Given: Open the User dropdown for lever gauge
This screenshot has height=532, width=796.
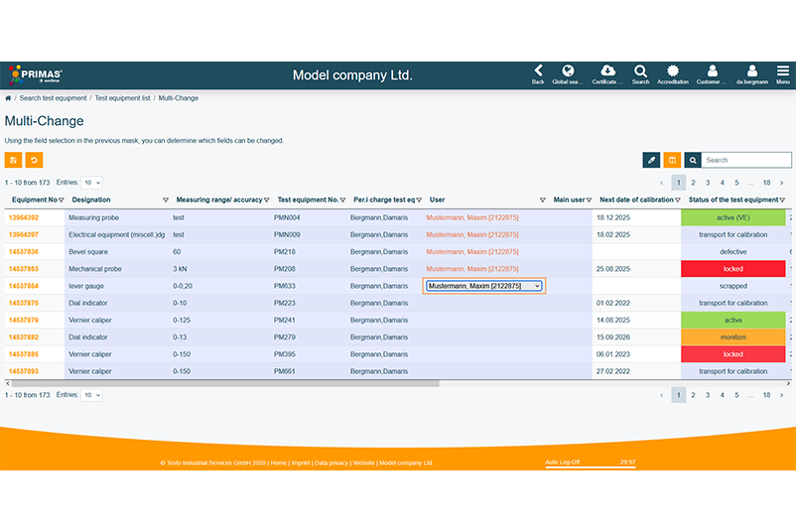Looking at the screenshot, I should click(484, 286).
